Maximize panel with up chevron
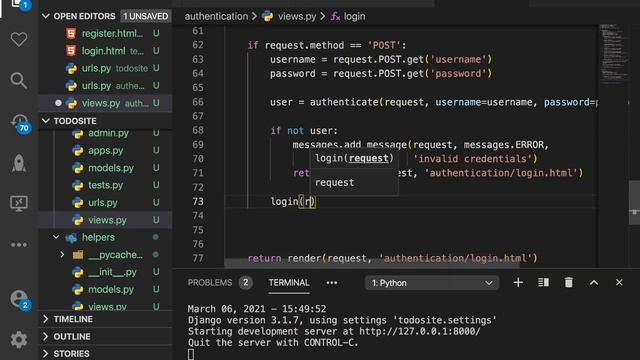This screenshot has height=360, width=640. 594,282
